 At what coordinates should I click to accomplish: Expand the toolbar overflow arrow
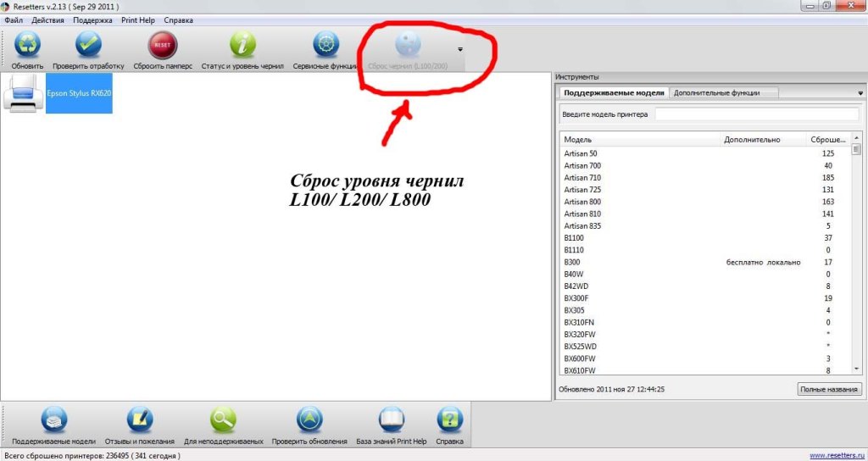point(460,49)
